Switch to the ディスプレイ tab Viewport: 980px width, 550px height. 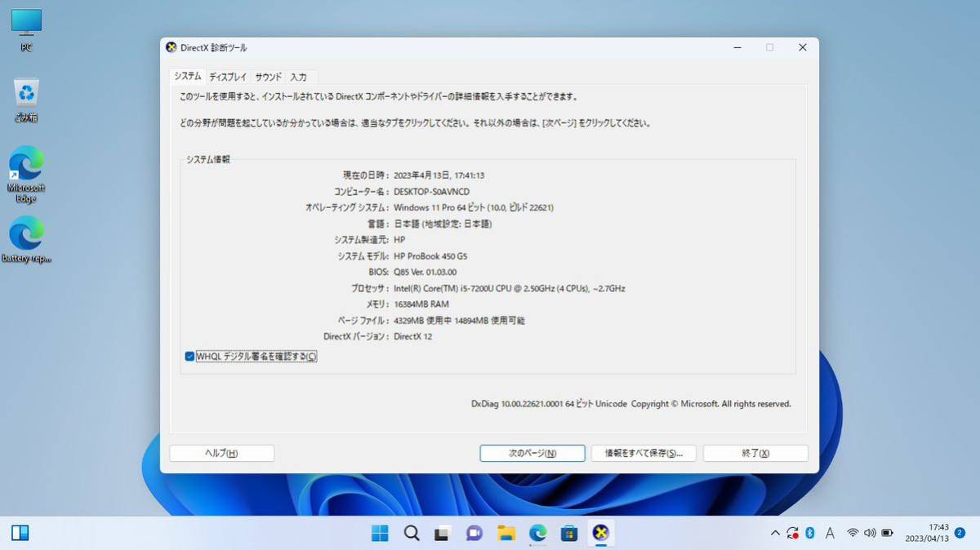pos(228,77)
